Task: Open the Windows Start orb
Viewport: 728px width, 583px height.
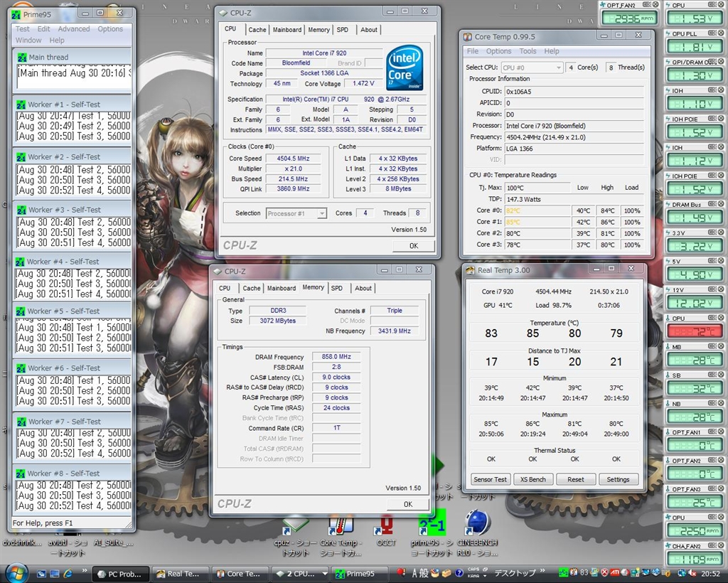Action: [x=16, y=572]
